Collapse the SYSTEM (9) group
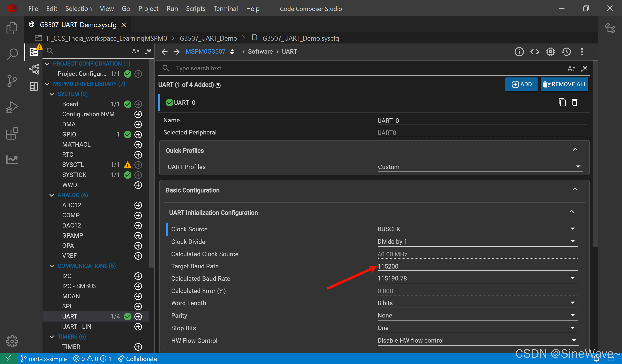This screenshot has width=622, height=364. (x=52, y=94)
